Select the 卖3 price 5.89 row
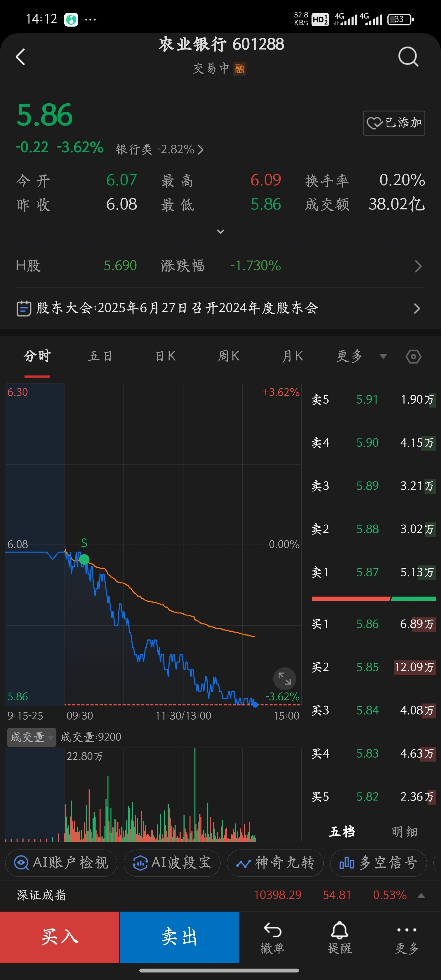The image size is (441, 980). [x=373, y=486]
